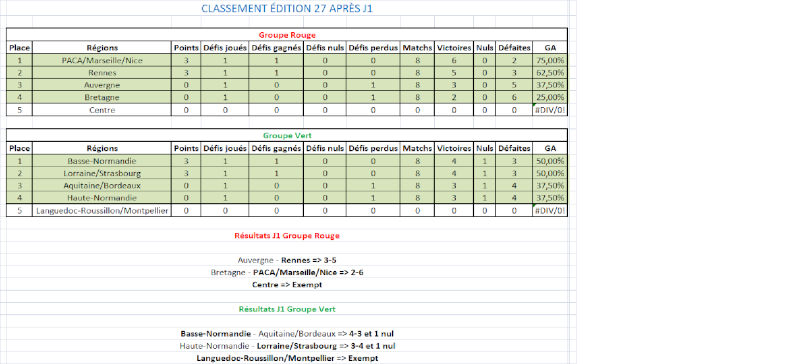Select the PACA/Marseille/Nice region cell
This screenshot has width=800, height=364.
point(102,60)
